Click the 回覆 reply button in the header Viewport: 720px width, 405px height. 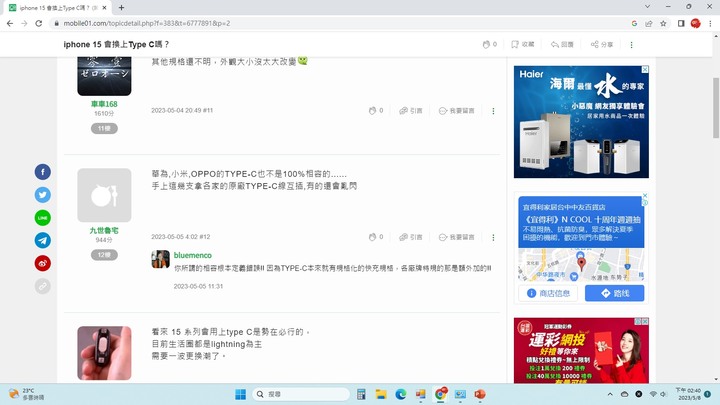pos(562,45)
